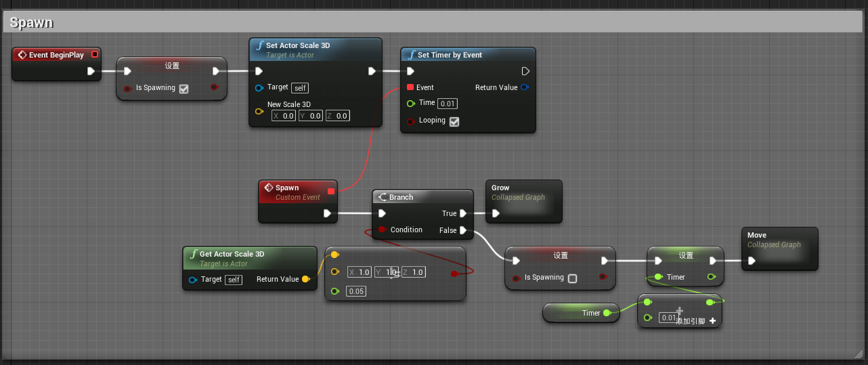This screenshot has width=868, height=365.
Task: Select the Timer variable getter node
Action: point(580,313)
